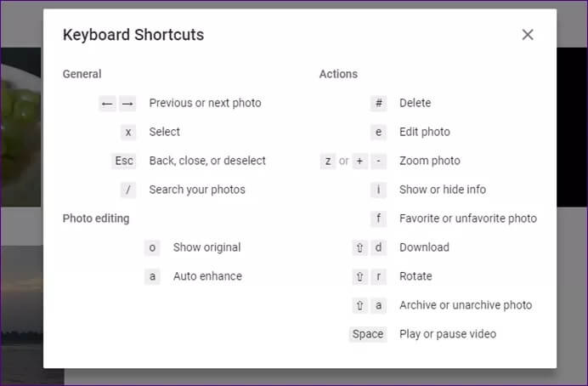The width and height of the screenshot is (588, 386).
Task: Click the 'Space' key badge
Action: [x=368, y=334]
